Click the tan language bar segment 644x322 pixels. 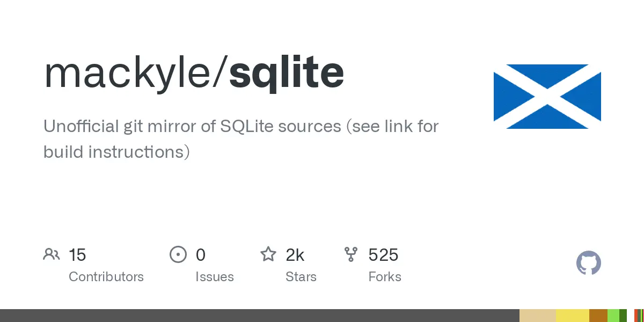(x=537, y=316)
